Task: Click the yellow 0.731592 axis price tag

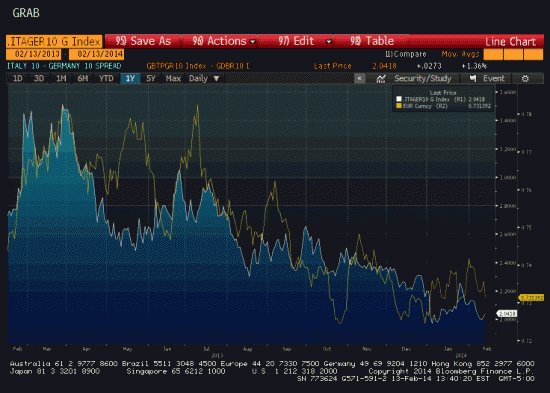Action: click(531, 298)
